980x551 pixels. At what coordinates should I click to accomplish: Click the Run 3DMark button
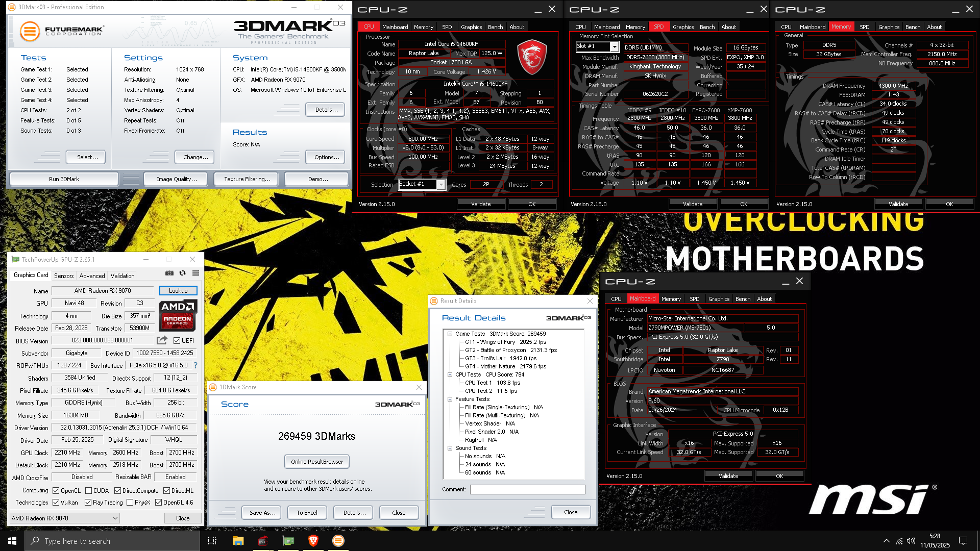click(64, 179)
